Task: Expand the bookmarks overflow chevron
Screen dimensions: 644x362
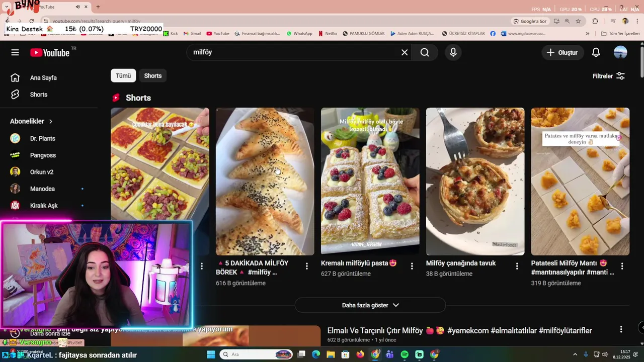Action: [587, 34]
